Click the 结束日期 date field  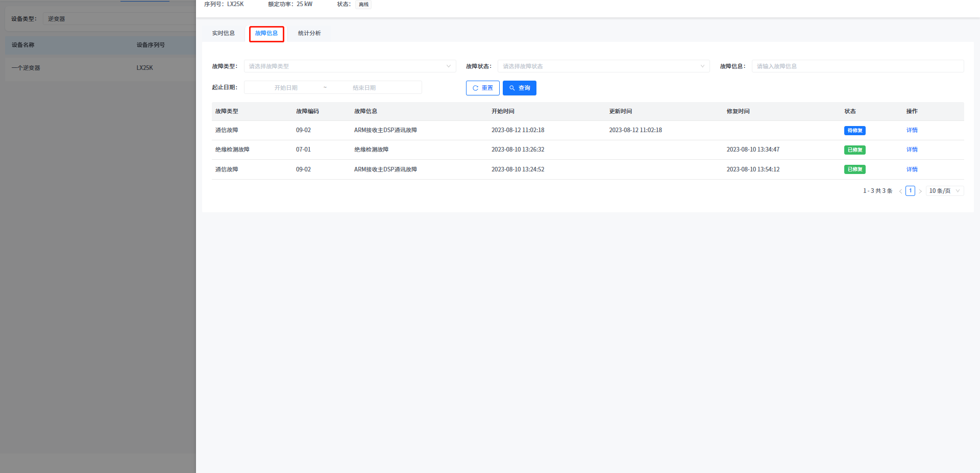point(364,88)
